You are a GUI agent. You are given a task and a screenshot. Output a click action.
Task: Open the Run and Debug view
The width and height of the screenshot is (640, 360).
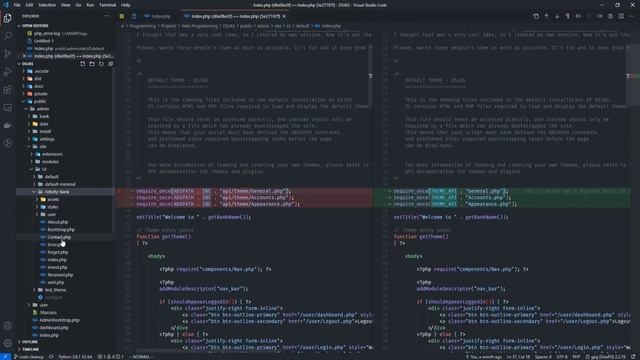(7, 72)
